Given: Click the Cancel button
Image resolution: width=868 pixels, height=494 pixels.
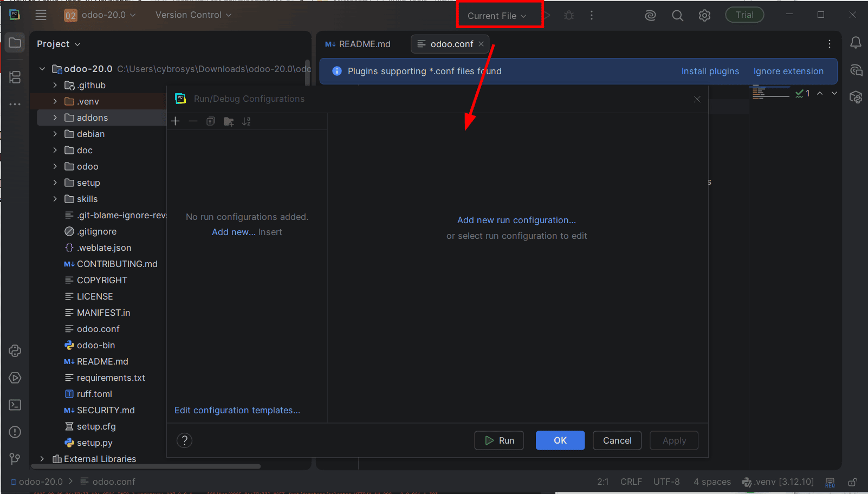Looking at the screenshot, I should [617, 440].
